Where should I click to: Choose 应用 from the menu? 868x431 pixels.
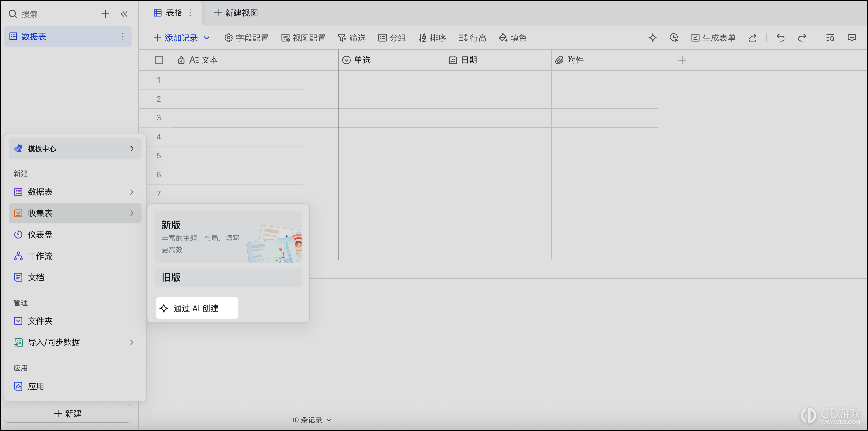[75, 386]
